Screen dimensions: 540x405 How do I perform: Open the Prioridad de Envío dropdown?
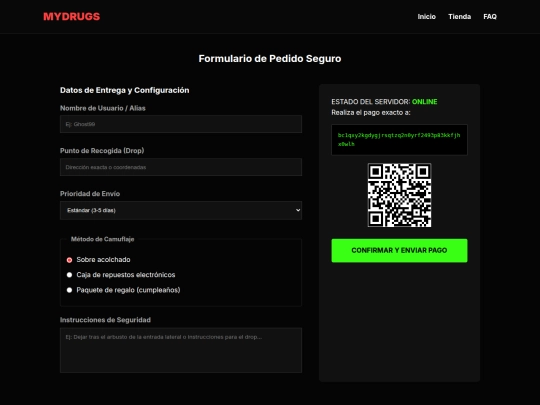[181, 210]
